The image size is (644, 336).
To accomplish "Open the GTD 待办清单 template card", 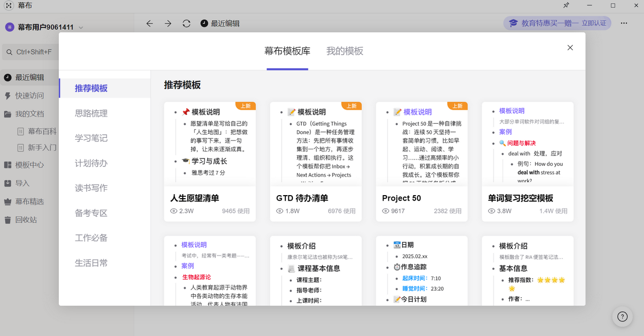I will [315, 161].
